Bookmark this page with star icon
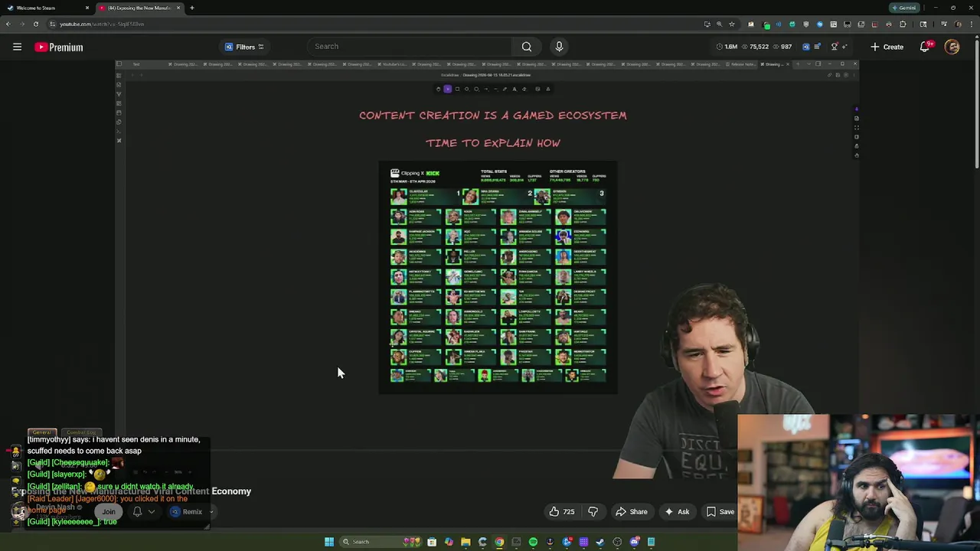The width and height of the screenshot is (980, 551). [x=731, y=24]
